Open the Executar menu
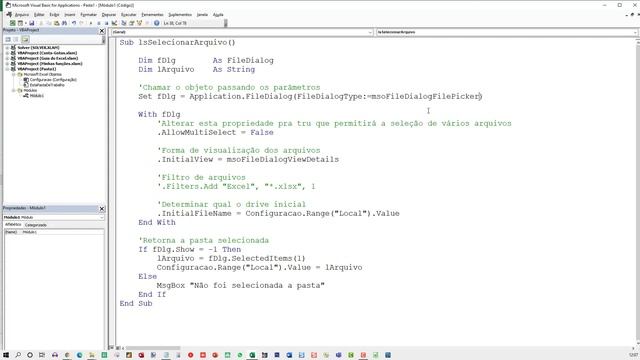This screenshot has height=360, width=640. point(129,15)
